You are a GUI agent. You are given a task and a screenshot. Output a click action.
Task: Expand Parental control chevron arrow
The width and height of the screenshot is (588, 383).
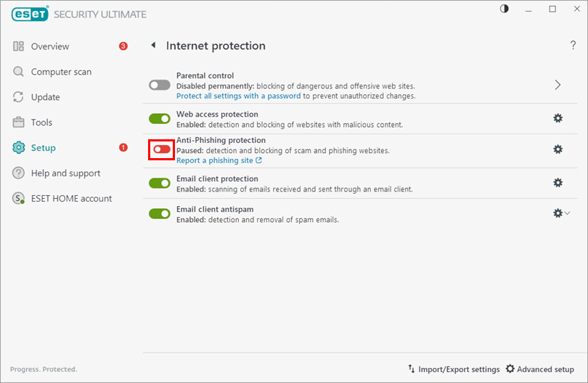558,85
